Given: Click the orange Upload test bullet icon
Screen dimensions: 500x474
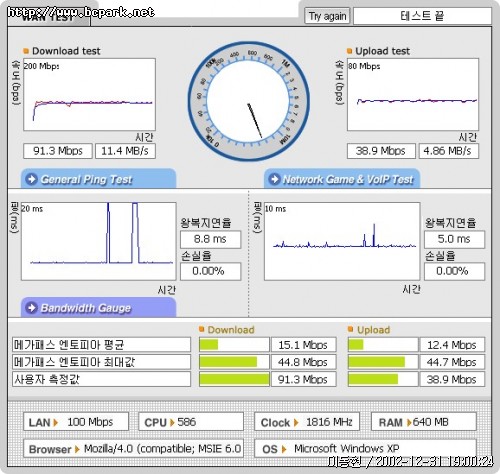Looking at the screenshot, I should 349,51.
